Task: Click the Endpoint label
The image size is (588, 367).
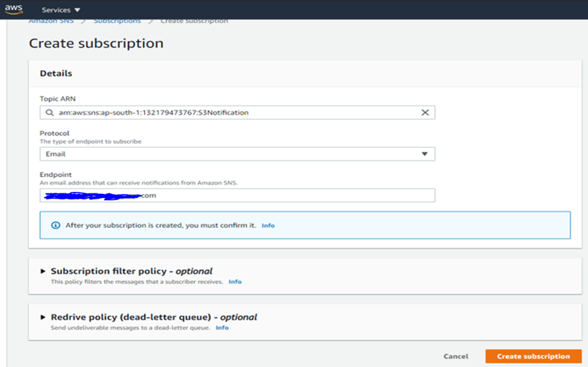Action: (x=55, y=174)
